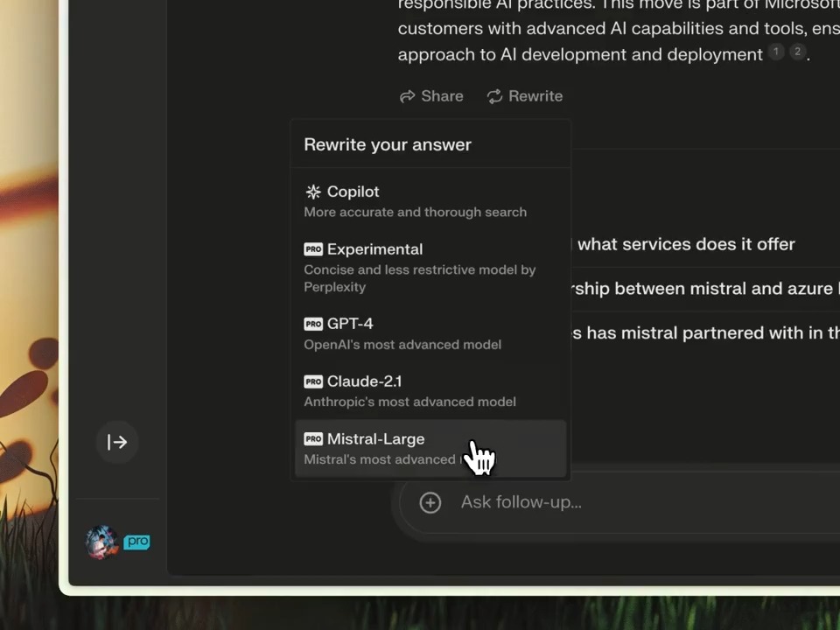
Task: Click the PRO badge beside GPT-4
Action: tap(313, 324)
